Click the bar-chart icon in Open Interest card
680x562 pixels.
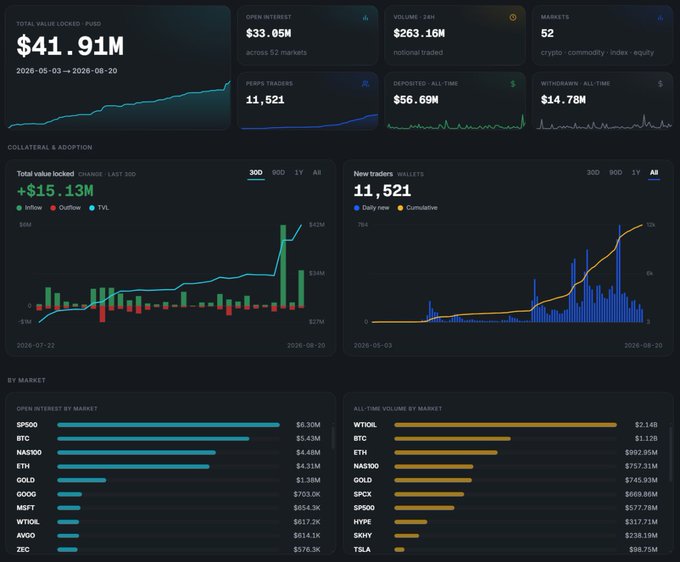[x=366, y=17]
